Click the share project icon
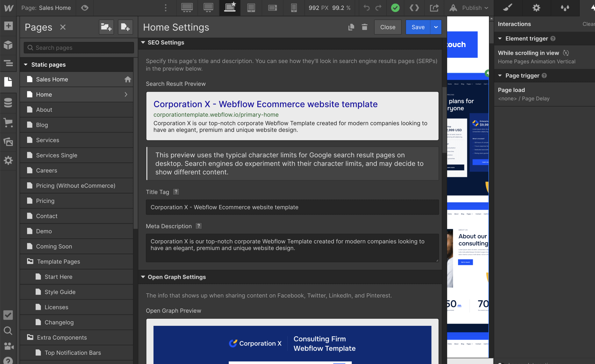Image resolution: width=595 pixels, height=364 pixels. 434,8
